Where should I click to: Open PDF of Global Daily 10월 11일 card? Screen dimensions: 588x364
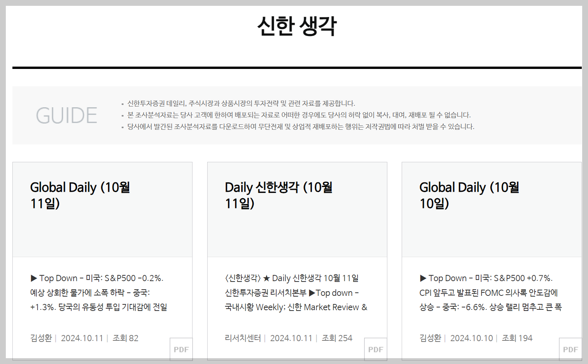[181, 349]
